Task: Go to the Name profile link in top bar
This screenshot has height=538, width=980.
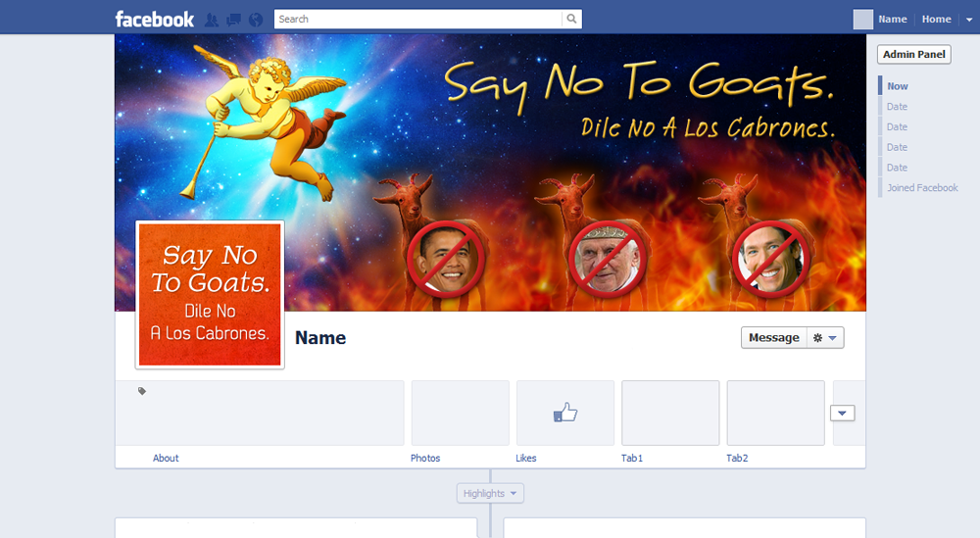Action: point(893,20)
